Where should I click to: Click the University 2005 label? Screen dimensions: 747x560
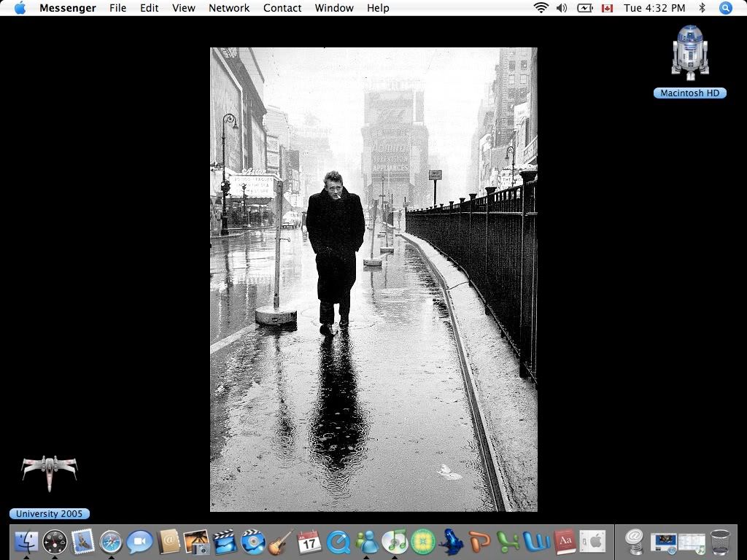(49, 514)
